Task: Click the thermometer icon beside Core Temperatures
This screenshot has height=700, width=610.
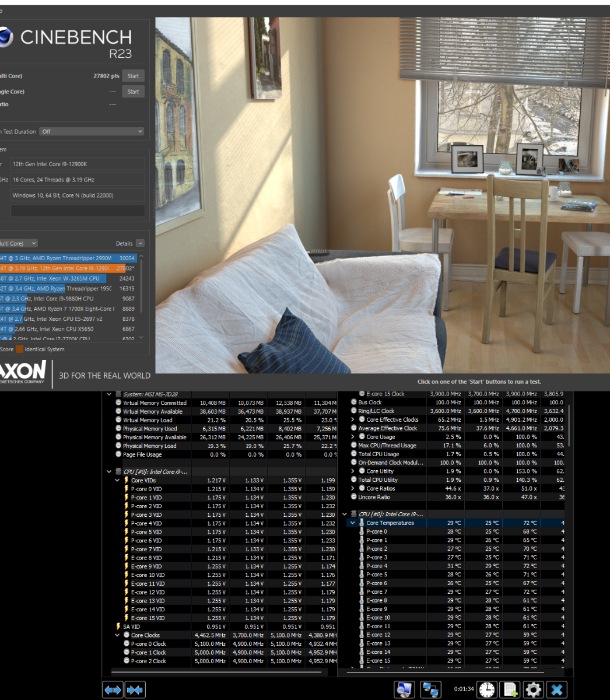Action: 362,523
